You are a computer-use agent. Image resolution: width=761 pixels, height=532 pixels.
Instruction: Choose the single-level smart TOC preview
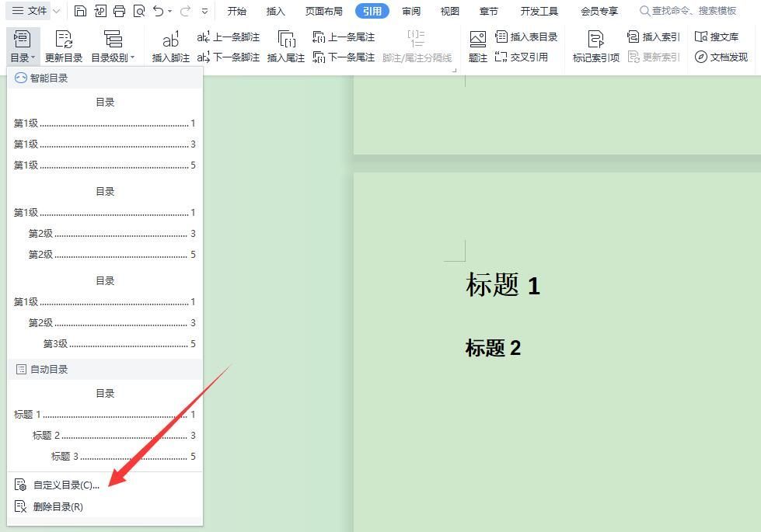pyautogui.click(x=105, y=134)
